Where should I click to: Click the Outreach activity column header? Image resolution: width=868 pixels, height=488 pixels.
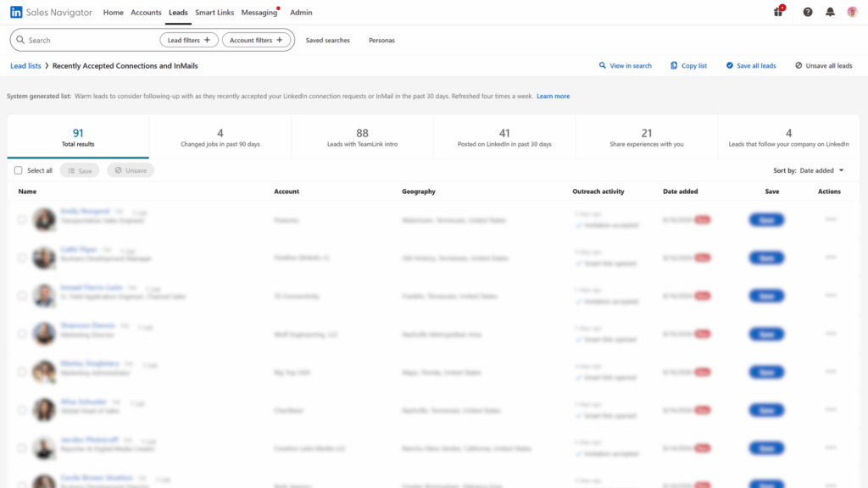(598, 191)
